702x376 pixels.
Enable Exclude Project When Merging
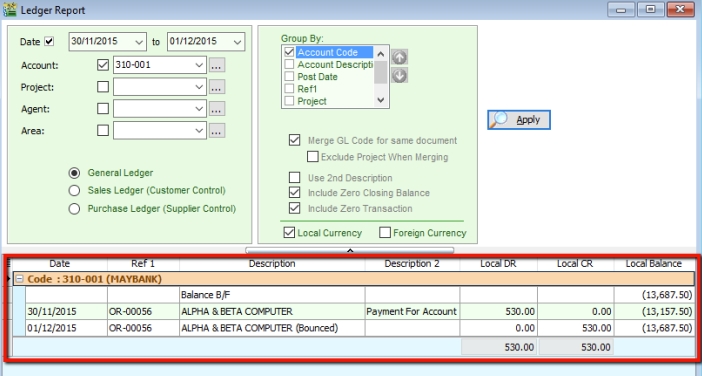313,157
